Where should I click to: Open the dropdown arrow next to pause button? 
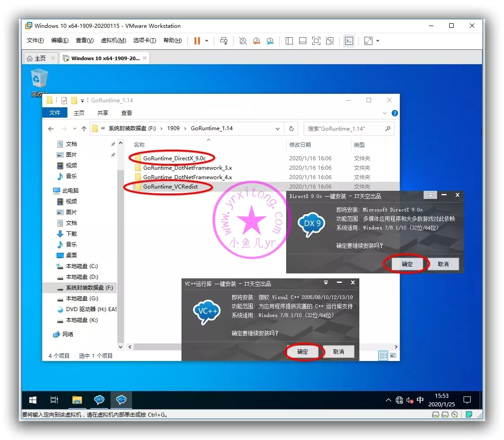207,41
